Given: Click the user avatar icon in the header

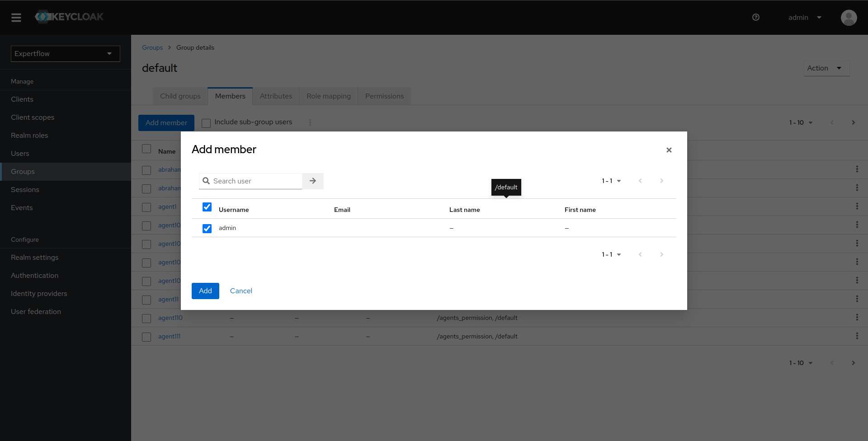Looking at the screenshot, I should tap(849, 18).
